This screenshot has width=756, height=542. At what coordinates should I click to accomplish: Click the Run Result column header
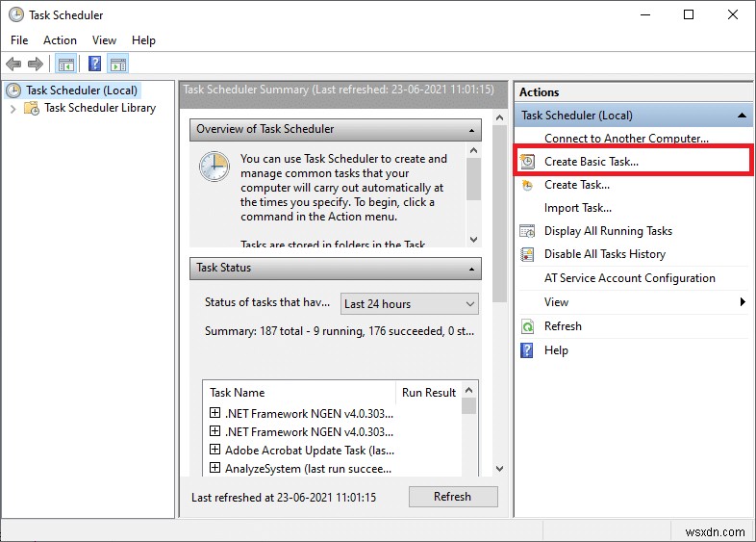coord(428,393)
